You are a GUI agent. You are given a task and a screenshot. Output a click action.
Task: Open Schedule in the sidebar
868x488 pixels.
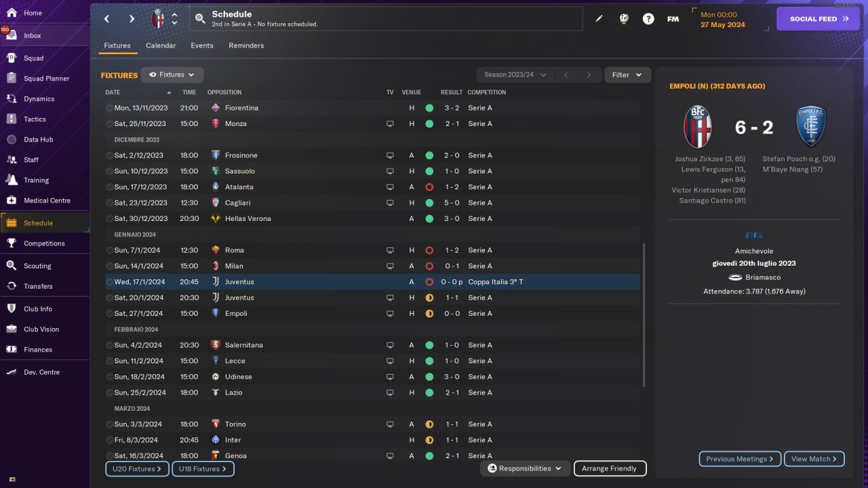click(x=45, y=223)
